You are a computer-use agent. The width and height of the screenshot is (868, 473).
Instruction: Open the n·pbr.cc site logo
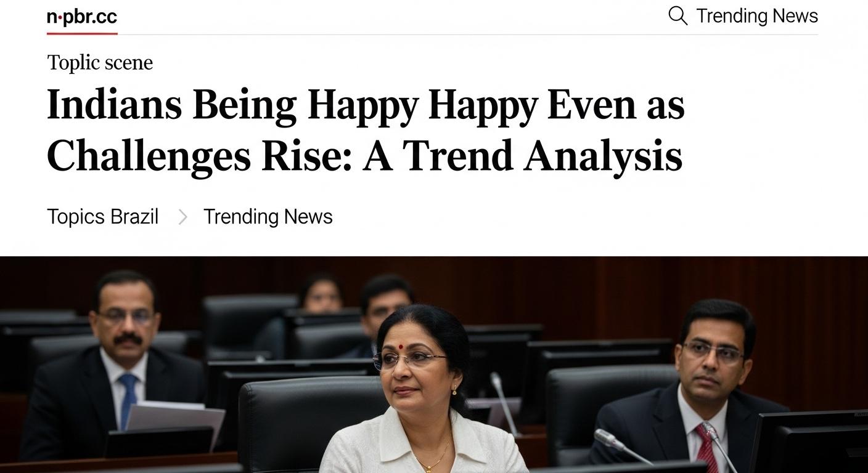pos(81,17)
